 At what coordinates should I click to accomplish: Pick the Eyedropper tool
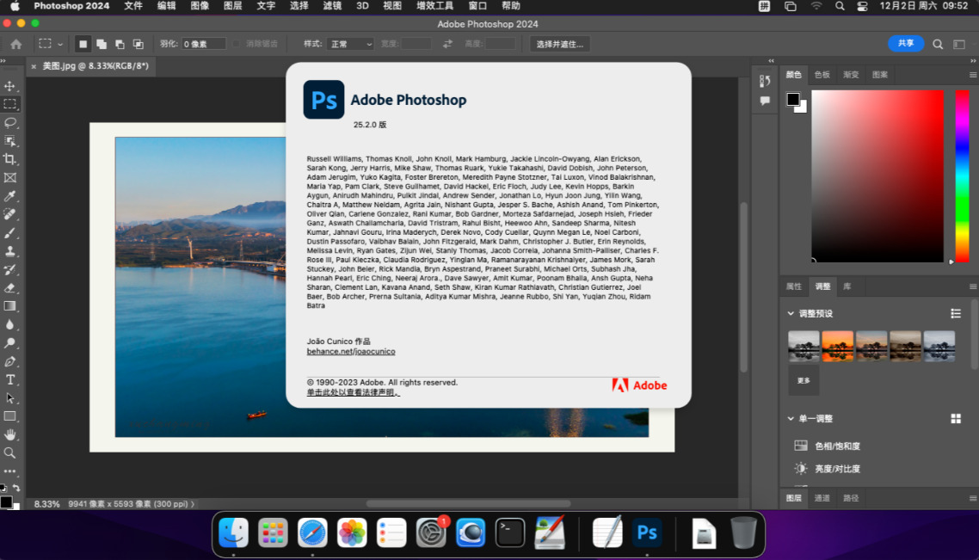10,196
